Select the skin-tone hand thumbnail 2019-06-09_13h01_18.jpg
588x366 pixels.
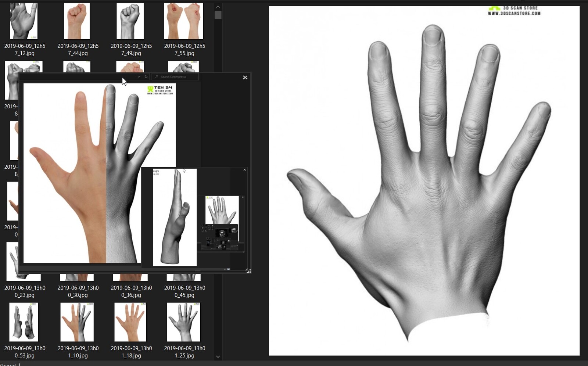[130, 322]
